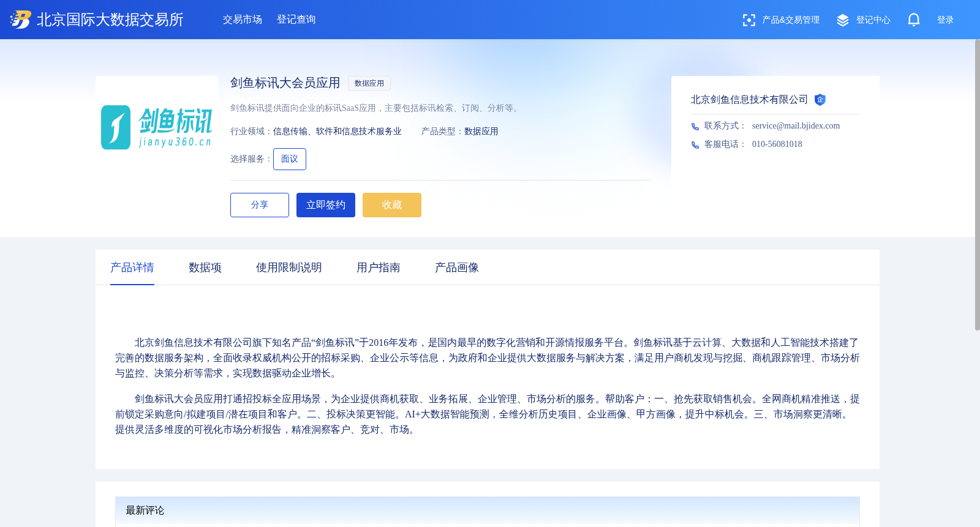
Task: Click the page vertical scrollbar
Action: [x=977, y=184]
